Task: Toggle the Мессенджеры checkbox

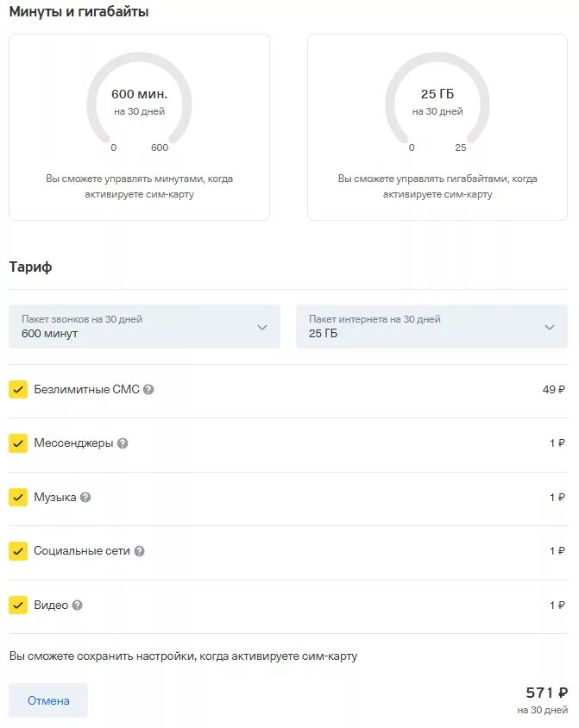Action: [18, 443]
